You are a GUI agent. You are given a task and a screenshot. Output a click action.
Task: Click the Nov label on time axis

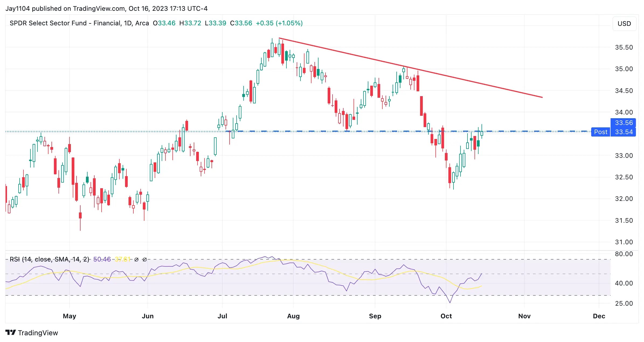click(x=524, y=316)
